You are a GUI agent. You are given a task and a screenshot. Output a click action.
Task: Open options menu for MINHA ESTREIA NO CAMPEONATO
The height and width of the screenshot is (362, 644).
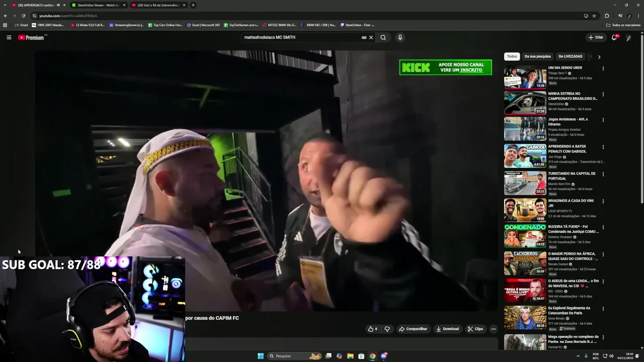tap(603, 94)
